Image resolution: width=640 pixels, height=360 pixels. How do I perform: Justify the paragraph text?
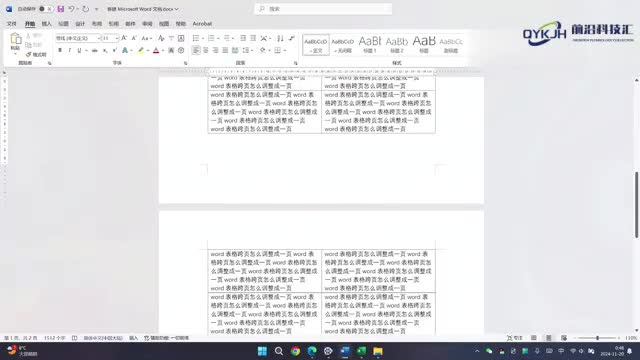coord(225,50)
